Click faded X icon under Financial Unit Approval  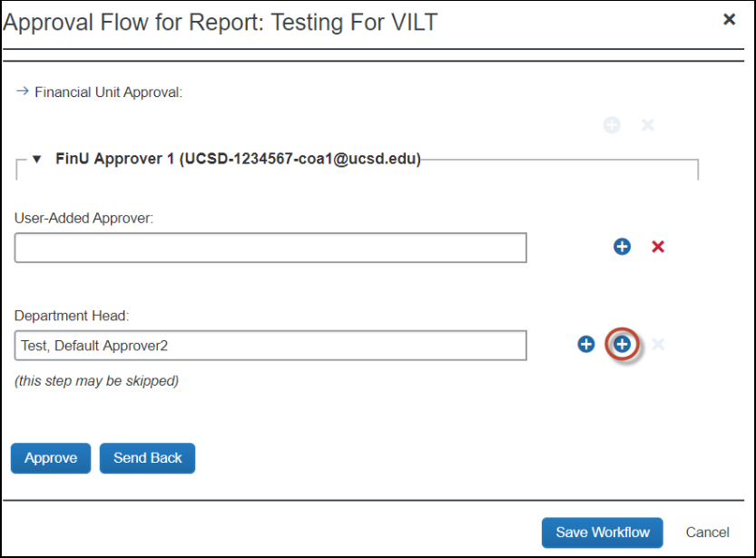[x=648, y=125]
